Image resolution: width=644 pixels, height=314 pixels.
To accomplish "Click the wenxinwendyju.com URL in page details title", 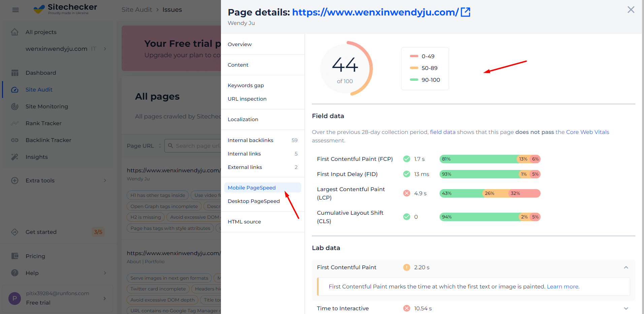I will pyautogui.click(x=375, y=12).
